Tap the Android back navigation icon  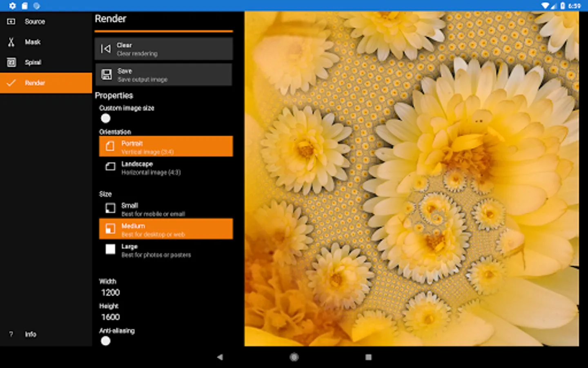pyautogui.click(x=220, y=357)
